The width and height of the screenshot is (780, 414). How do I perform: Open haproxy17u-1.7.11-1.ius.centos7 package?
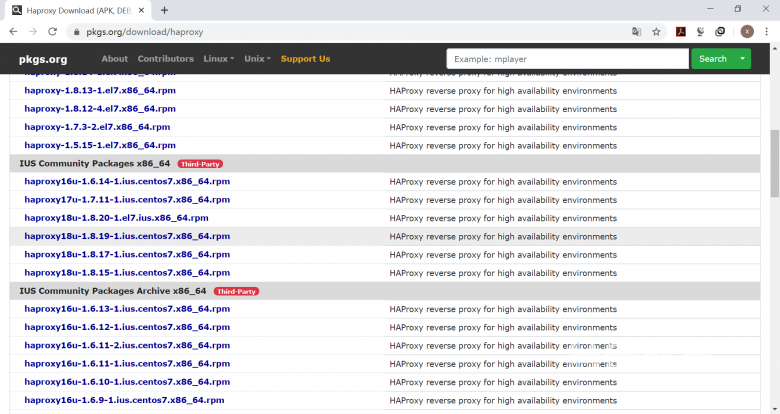tap(127, 200)
